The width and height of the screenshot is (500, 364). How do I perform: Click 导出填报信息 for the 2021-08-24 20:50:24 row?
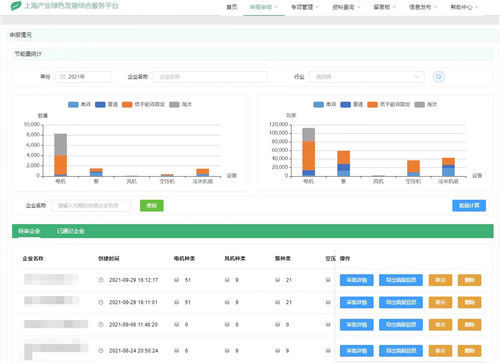tap(401, 351)
